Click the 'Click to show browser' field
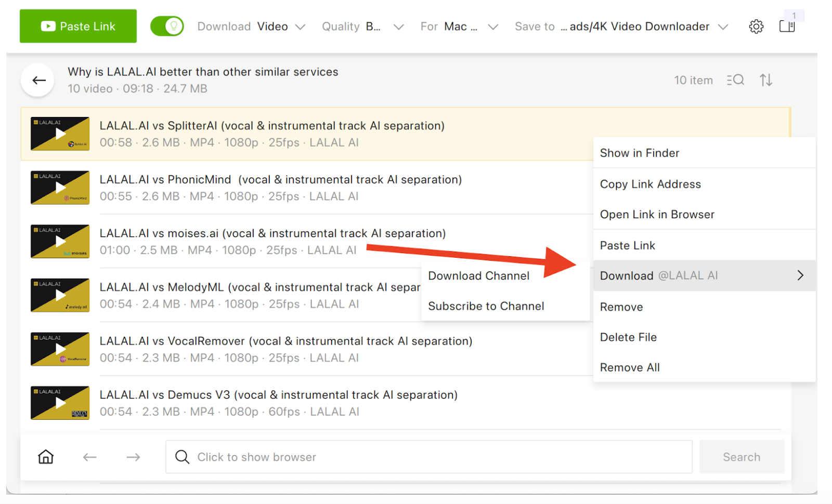This screenshot has height=504, width=832. click(429, 457)
